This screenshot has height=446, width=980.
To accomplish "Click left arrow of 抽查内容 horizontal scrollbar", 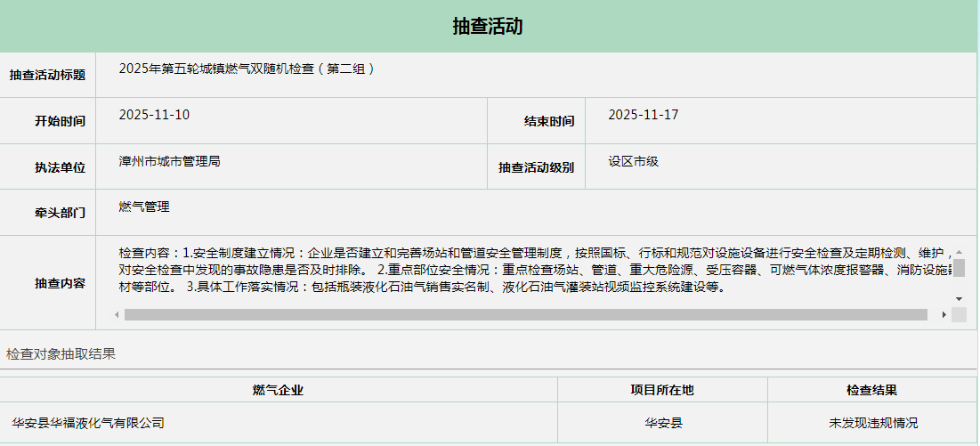I will pyautogui.click(x=117, y=314).
